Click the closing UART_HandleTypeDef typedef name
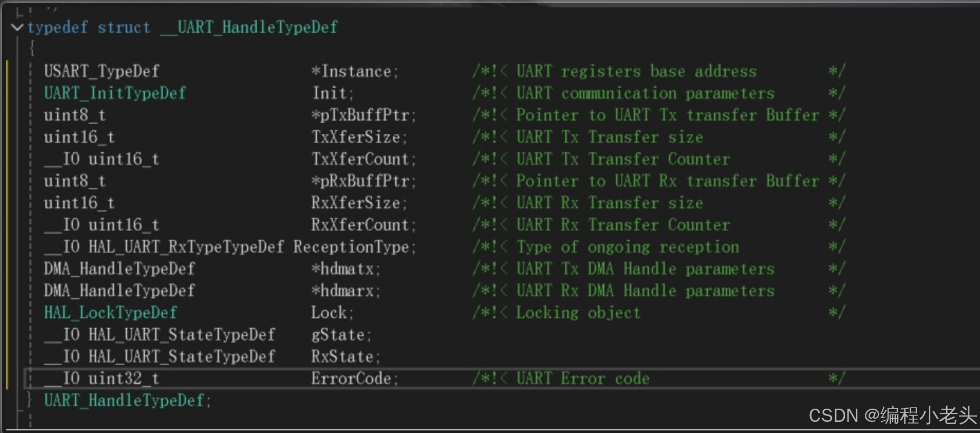The height and width of the screenshot is (433, 980). (x=124, y=400)
